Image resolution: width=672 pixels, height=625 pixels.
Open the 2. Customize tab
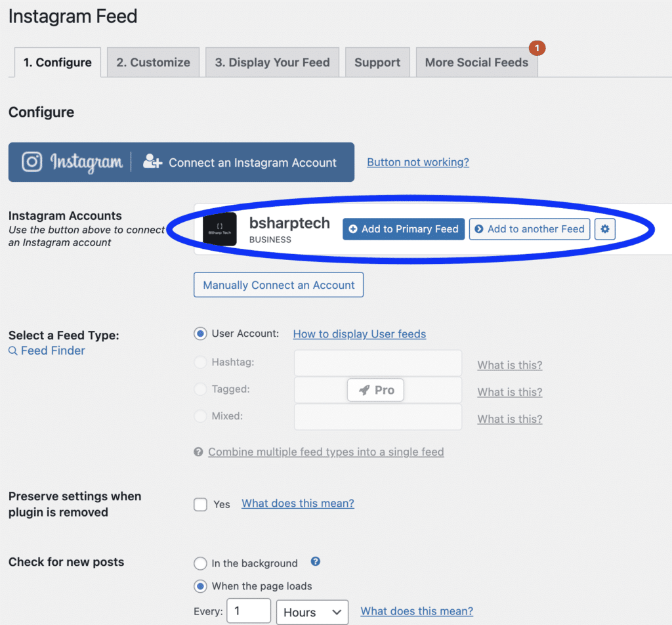(153, 62)
